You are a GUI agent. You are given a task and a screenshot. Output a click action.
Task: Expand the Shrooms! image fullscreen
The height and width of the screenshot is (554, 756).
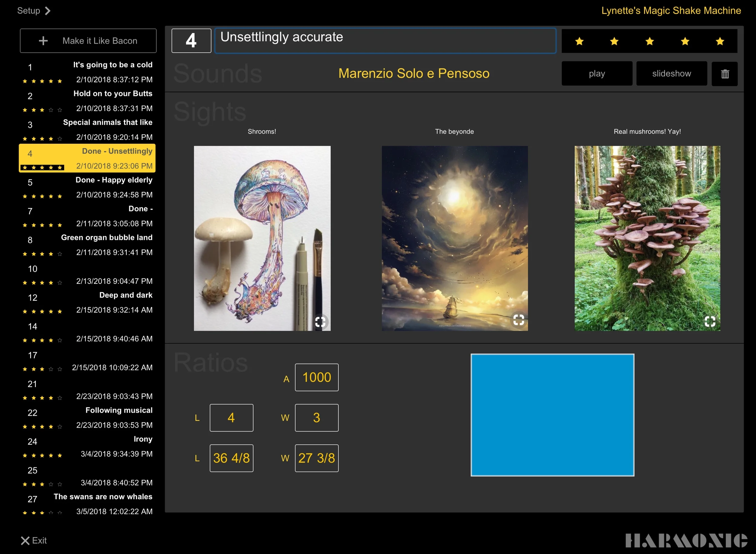[320, 322]
